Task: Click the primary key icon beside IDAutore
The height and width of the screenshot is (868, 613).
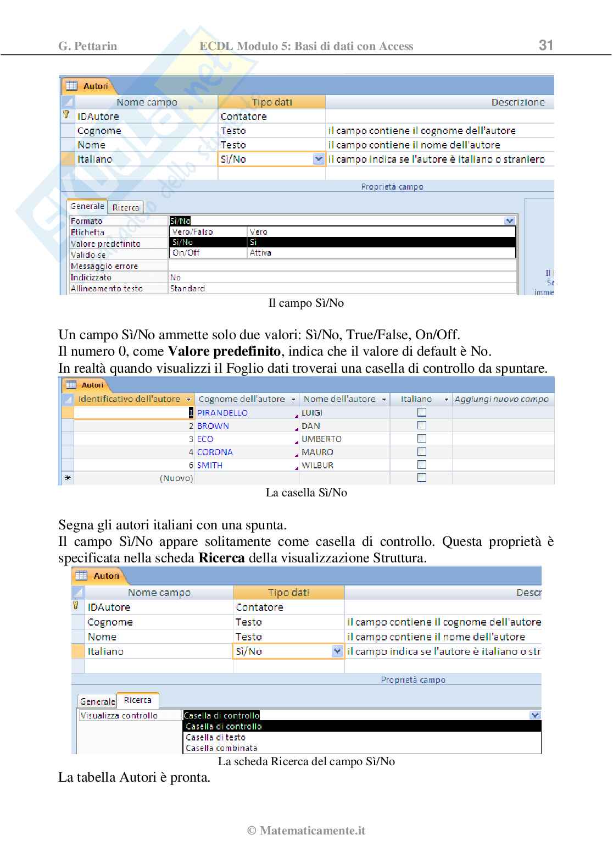Action: 66,115
